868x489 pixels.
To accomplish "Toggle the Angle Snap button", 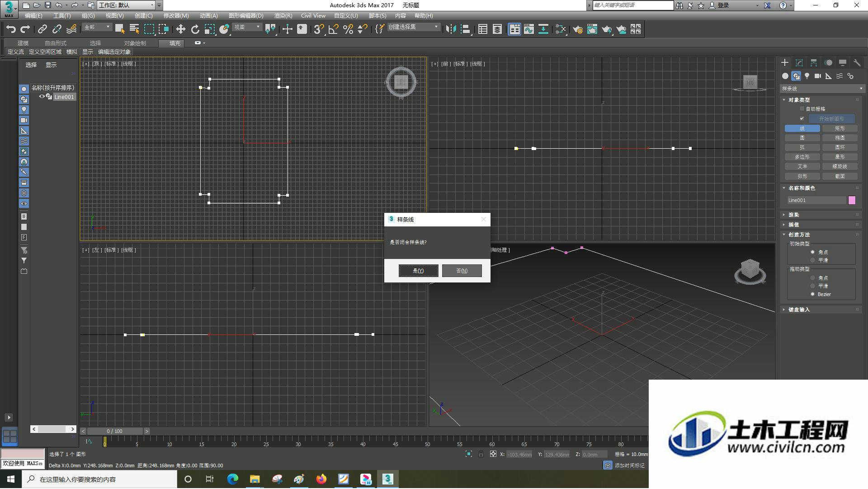I will click(333, 29).
